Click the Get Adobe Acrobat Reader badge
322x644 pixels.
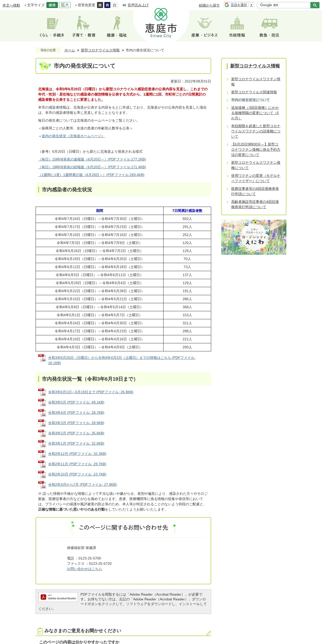(58, 597)
